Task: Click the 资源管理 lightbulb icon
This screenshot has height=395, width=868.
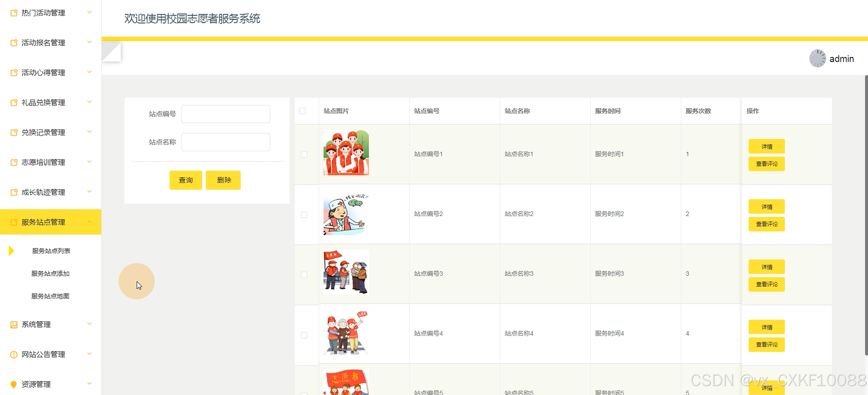Action: [x=14, y=384]
